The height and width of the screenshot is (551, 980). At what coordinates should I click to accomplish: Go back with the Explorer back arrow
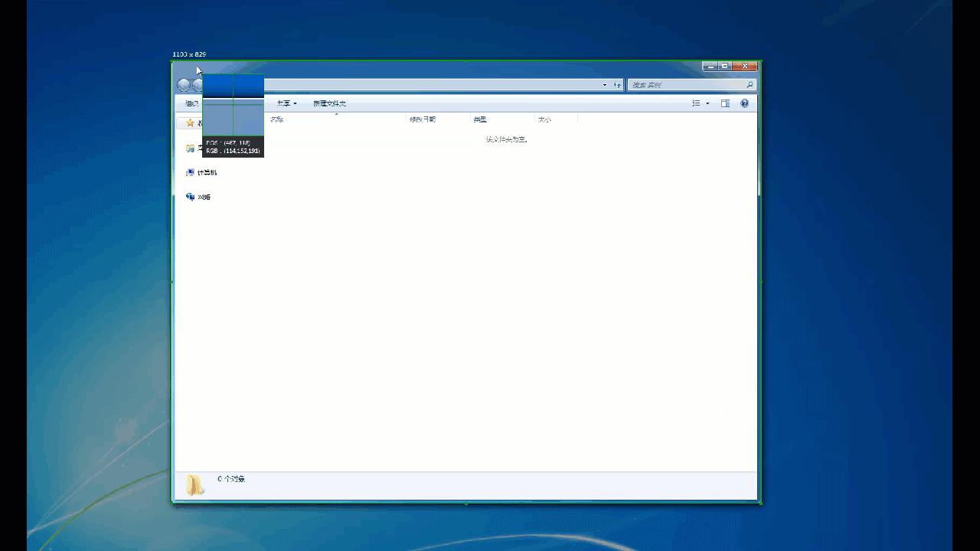pos(184,85)
